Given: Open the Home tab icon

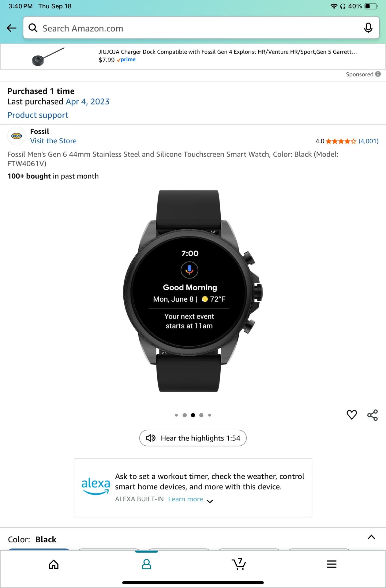Looking at the screenshot, I should click(54, 564).
